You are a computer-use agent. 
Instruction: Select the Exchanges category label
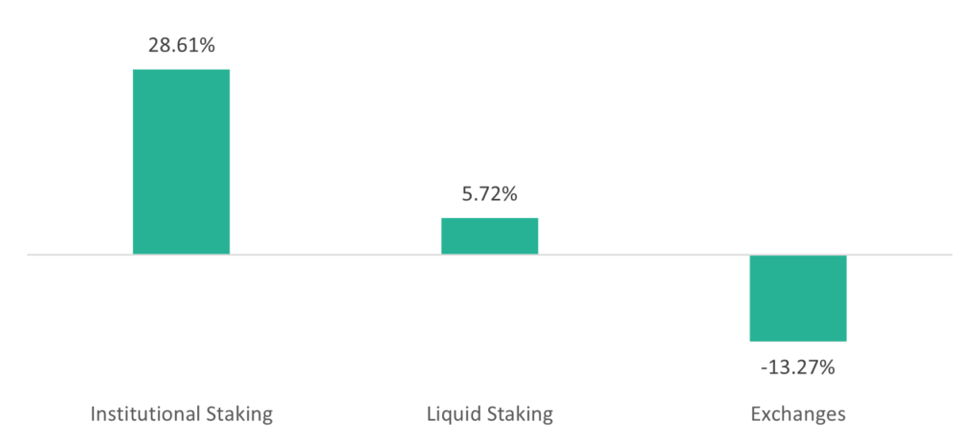click(798, 414)
